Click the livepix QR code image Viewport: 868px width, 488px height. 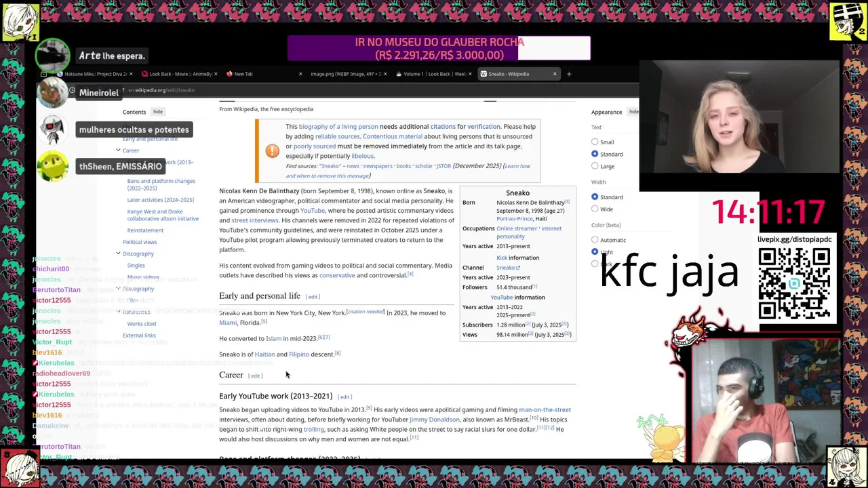[794, 283]
